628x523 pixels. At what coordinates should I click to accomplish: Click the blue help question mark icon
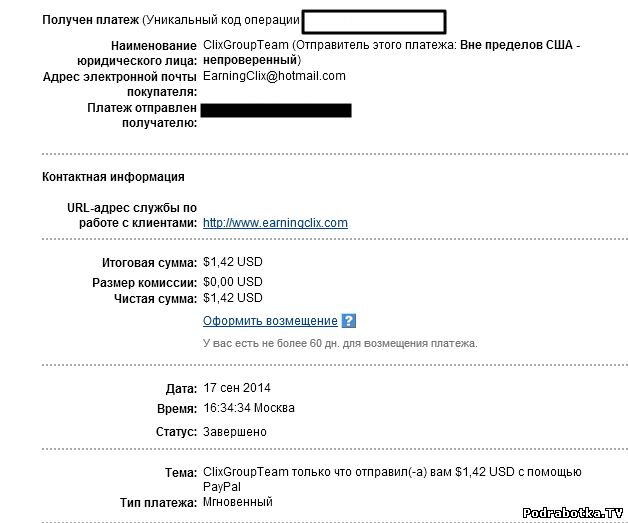[x=349, y=321]
